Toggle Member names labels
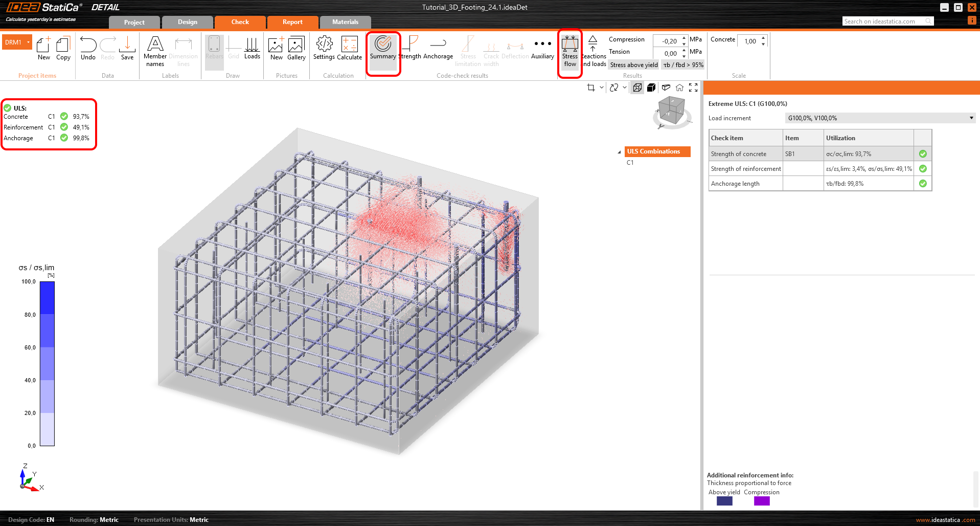 pos(155,51)
